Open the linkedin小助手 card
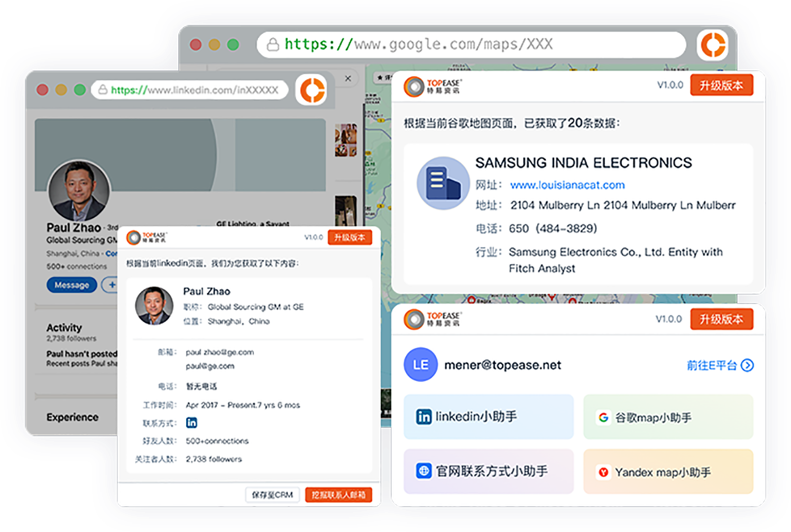This screenshot has width=791, height=532. 489,417
